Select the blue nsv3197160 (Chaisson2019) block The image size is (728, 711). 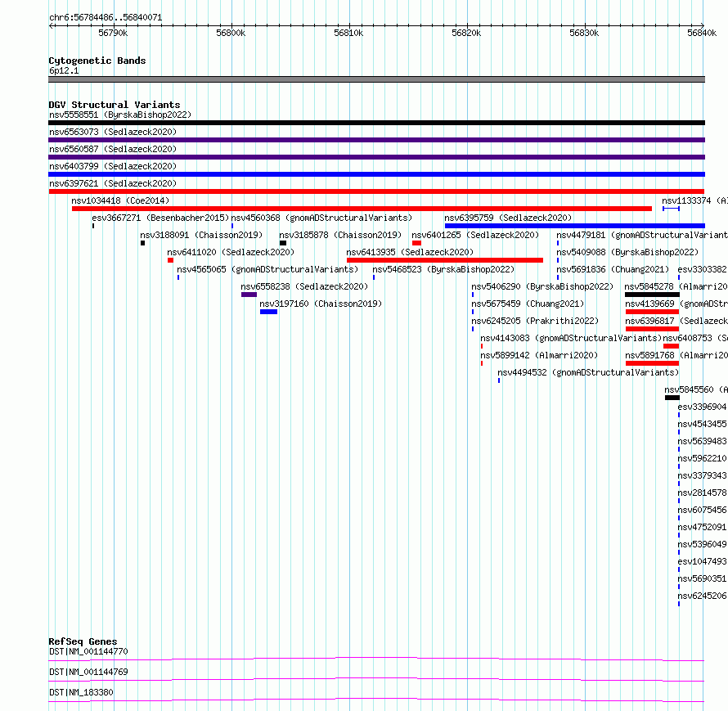click(268, 312)
